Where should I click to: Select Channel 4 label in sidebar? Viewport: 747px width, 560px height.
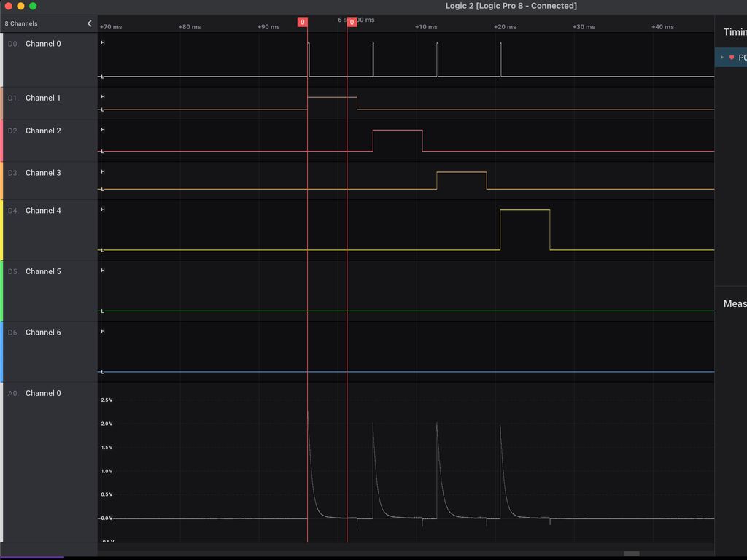pos(43,211)
